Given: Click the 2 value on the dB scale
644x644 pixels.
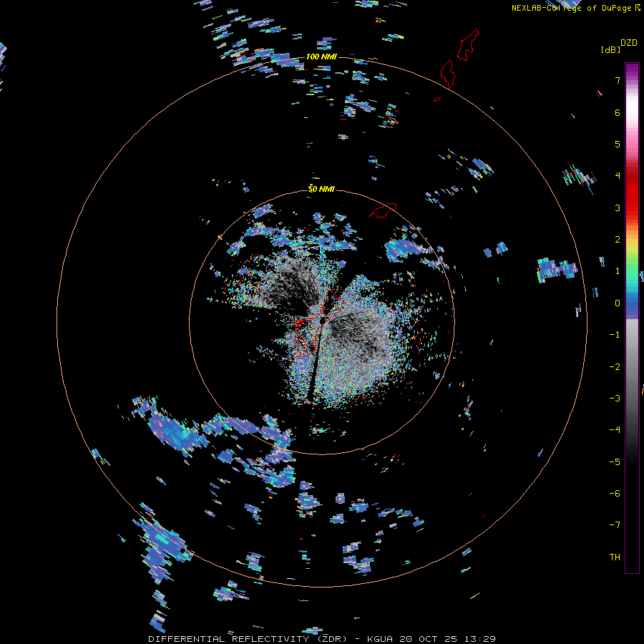Looking at the screenshot, I should 618,240.
